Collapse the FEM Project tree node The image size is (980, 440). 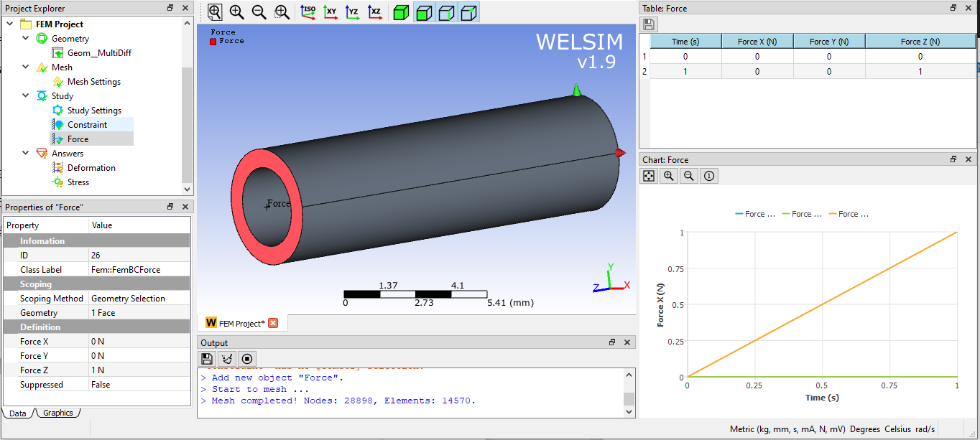(x=11, y=24)
